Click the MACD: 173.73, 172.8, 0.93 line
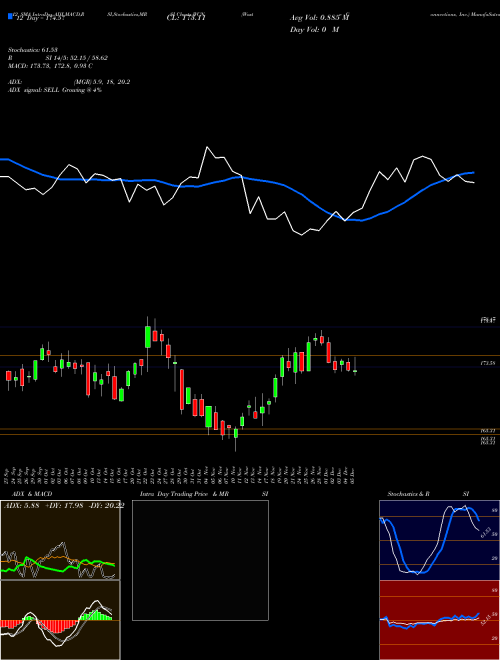The width and height of the screenshot is (500, 660). tap(51, 66)
